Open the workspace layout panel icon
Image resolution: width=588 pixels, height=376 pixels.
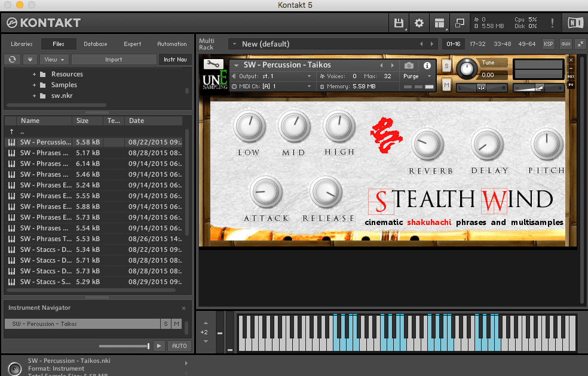click(439, 23)
